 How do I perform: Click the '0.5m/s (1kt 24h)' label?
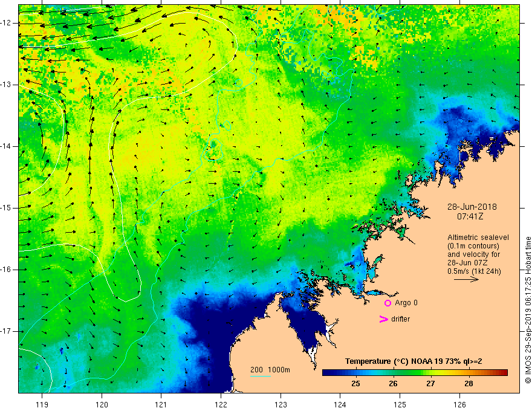[x=474, y=271]
